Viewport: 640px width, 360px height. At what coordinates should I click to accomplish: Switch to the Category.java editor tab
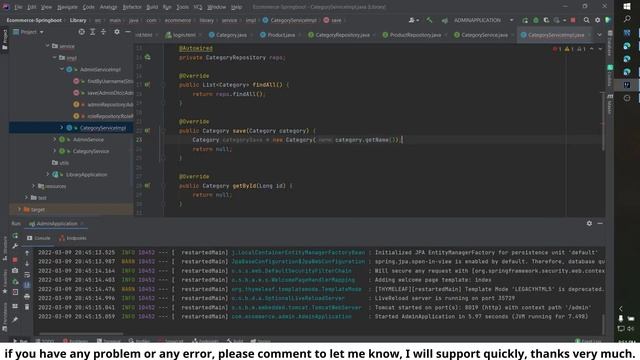pos(228,35)
